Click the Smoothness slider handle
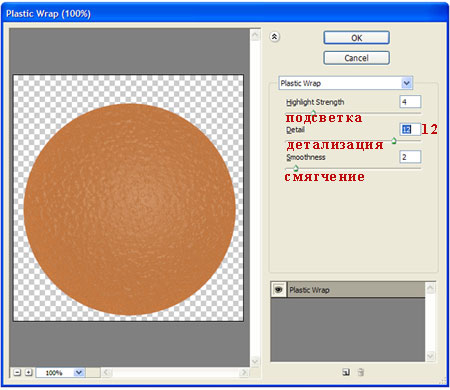This screenshot has width=450, height=390. (x=295, y=168)
